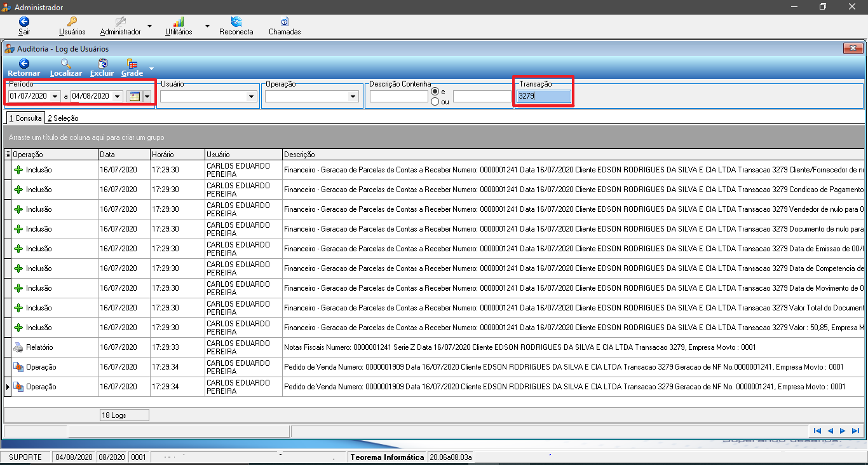Click the Grade icon
868x465 pixels.
[x=132, y=64]
